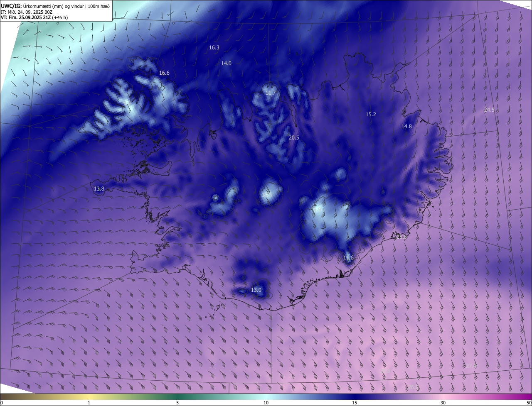Click the 16.3 value label on the map
This screenshot has width=532, height=406.
[x=214, y=48]
